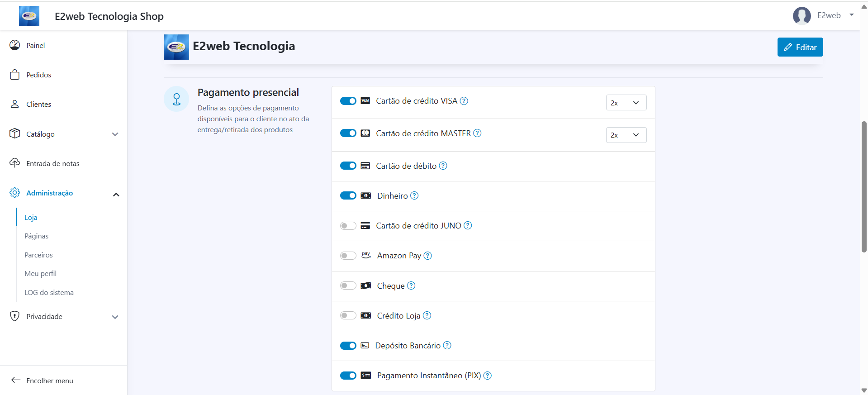Open VISA installments 2x dropdown
The image size is (868, 395).
coord(626,103)
